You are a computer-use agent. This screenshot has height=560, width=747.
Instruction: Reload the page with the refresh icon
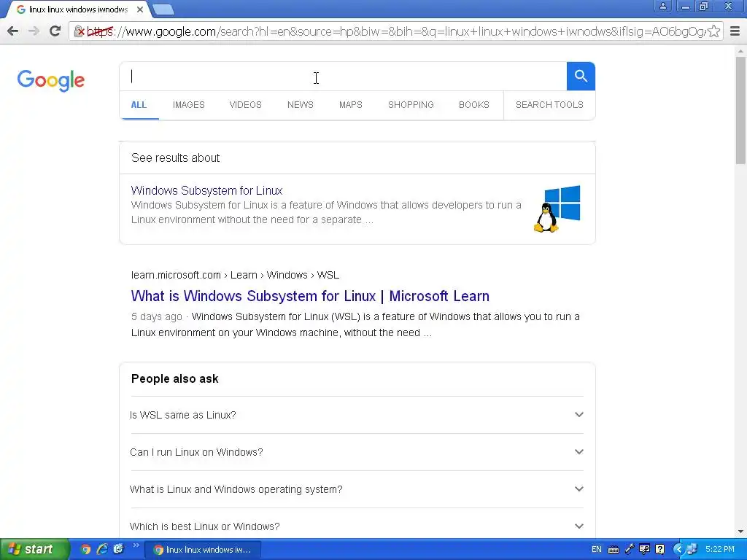coord(55,31)
